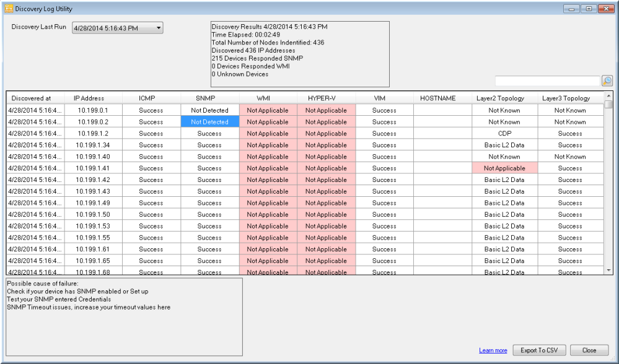
Task: Select IP address 10.199.0.2 cell
Action: click(94, 122)
